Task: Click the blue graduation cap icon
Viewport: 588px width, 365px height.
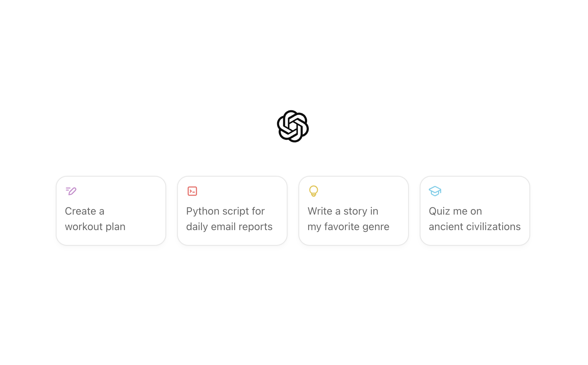Action: tap(435, 191)
